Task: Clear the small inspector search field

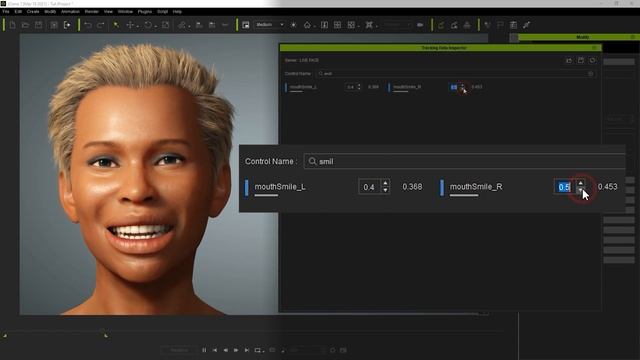Action: tap(591, 74)
